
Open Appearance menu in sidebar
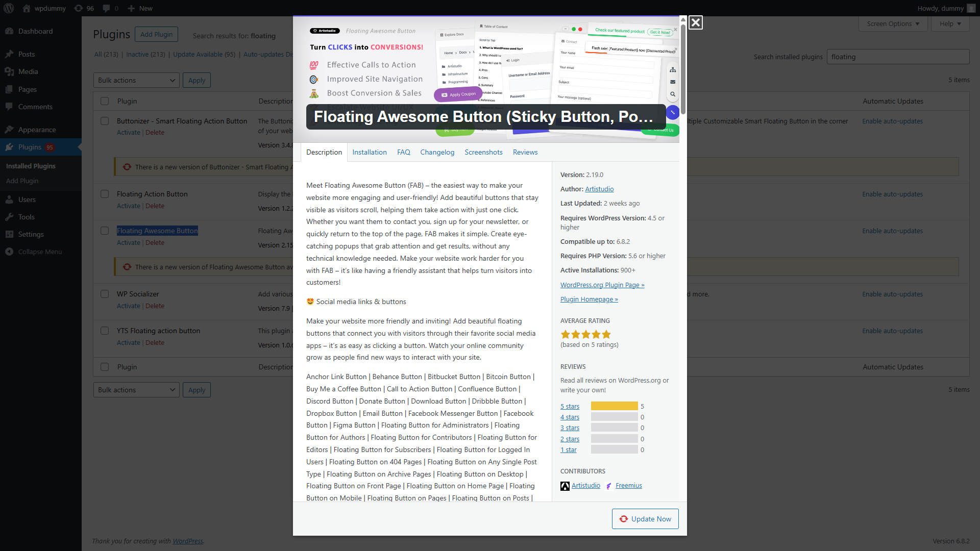[x=37, y=130]
